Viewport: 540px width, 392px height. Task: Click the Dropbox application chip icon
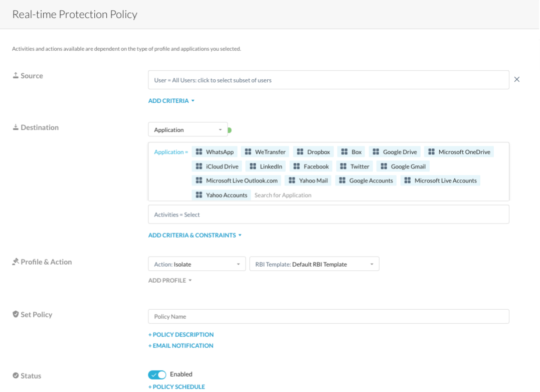point(300,152)
